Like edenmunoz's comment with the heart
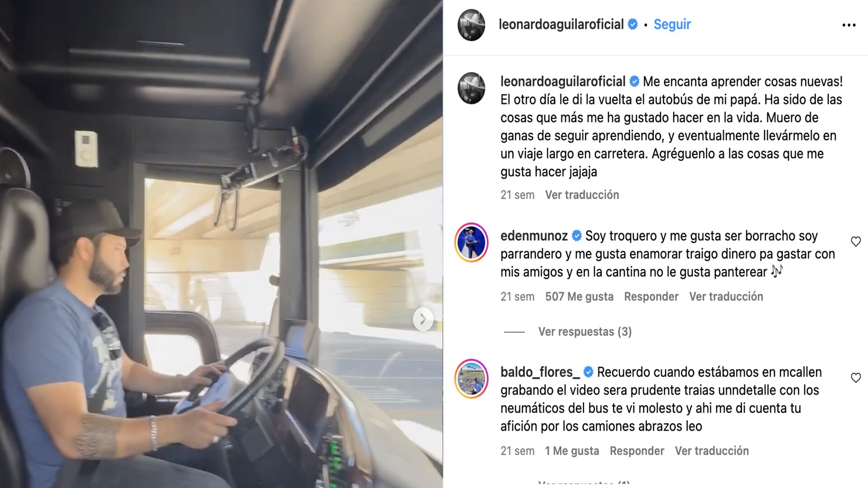Image resolution: width=868 pixels, height=488 pixels. [855, 242]
